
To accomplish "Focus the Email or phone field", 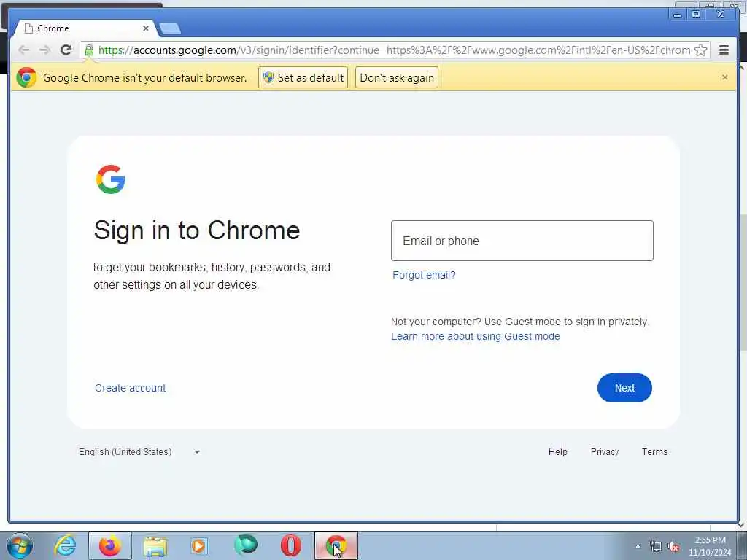I will [x=522, y=241].
